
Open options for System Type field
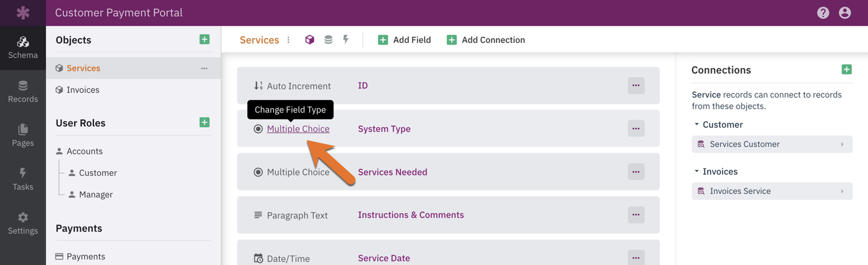[636, 128]
